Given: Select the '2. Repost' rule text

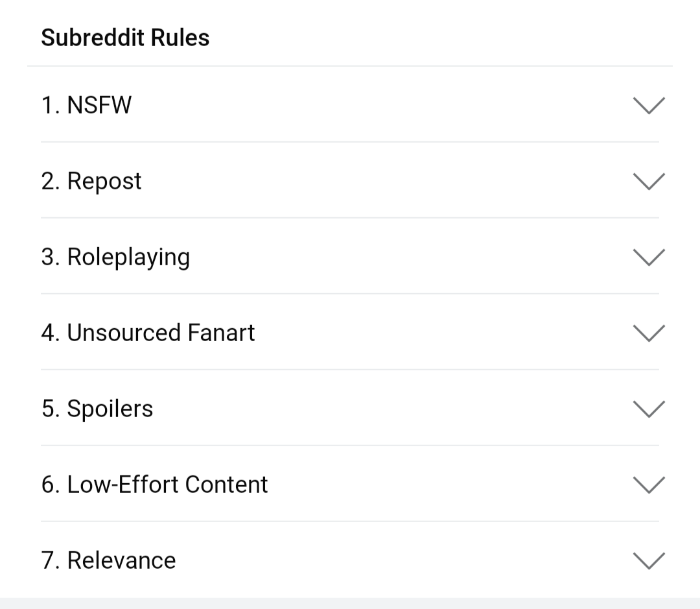Looking at the screenshot, I should coord(91,182).
